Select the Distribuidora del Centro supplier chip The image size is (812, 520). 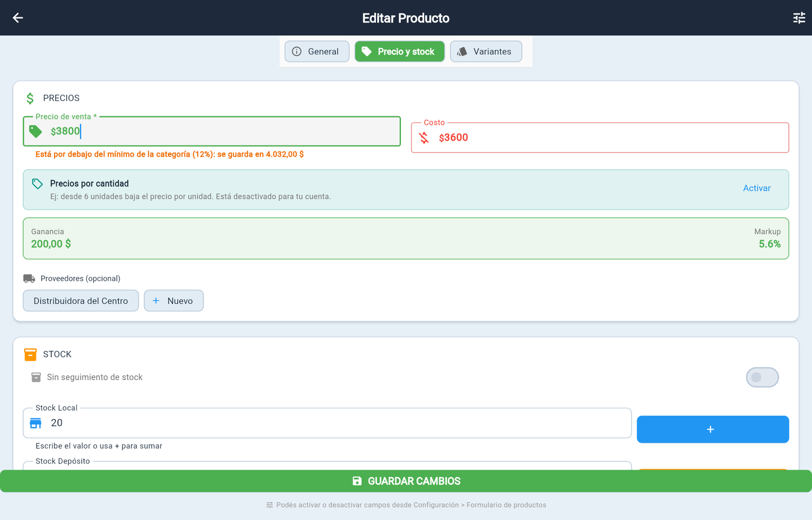81,301
